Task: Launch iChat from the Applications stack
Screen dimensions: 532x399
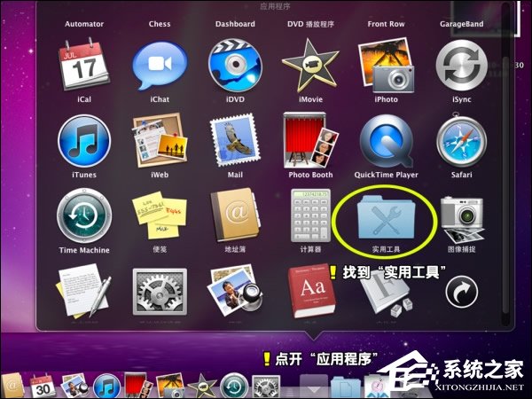Action: point(160,65)
